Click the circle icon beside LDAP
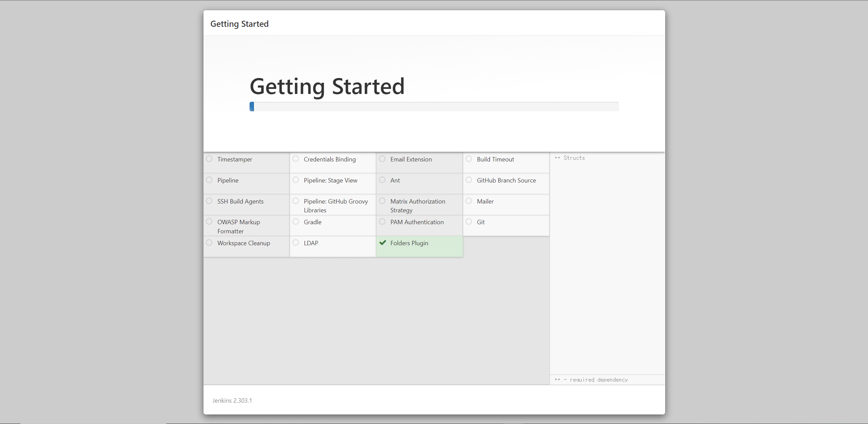The image size is (868, 424). [296, 243]
